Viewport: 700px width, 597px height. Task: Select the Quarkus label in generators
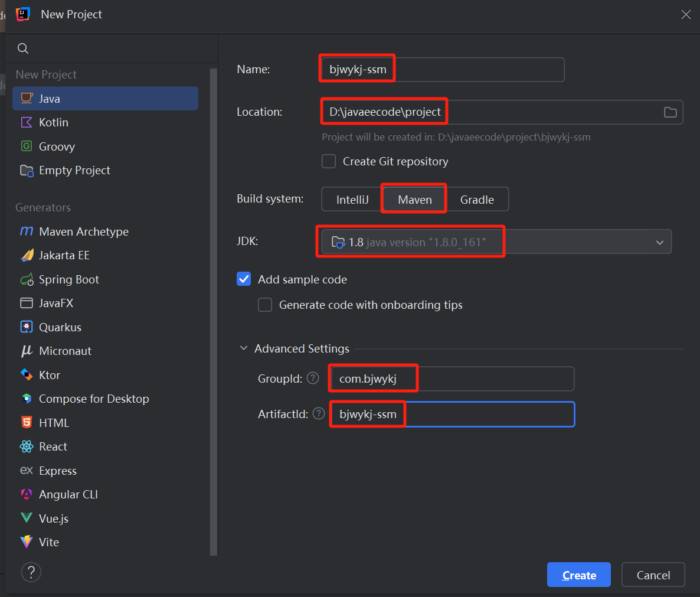pyautogui.click(x=60, y=327)
